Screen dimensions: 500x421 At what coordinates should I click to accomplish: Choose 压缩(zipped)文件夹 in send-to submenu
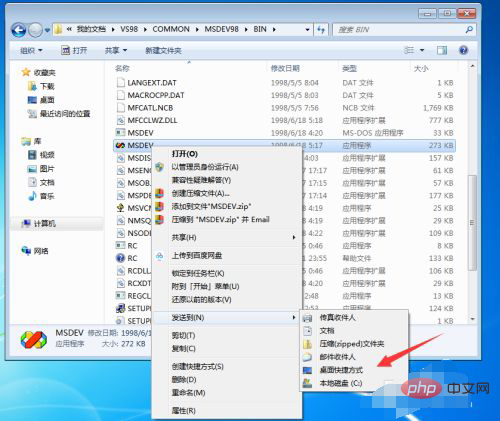pos(352,344)
